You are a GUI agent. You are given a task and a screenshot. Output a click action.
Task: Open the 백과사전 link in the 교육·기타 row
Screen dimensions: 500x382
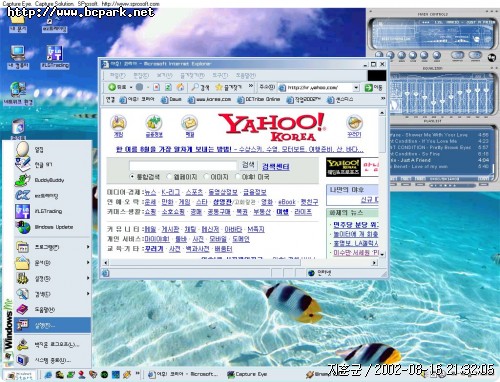(197, 249)
